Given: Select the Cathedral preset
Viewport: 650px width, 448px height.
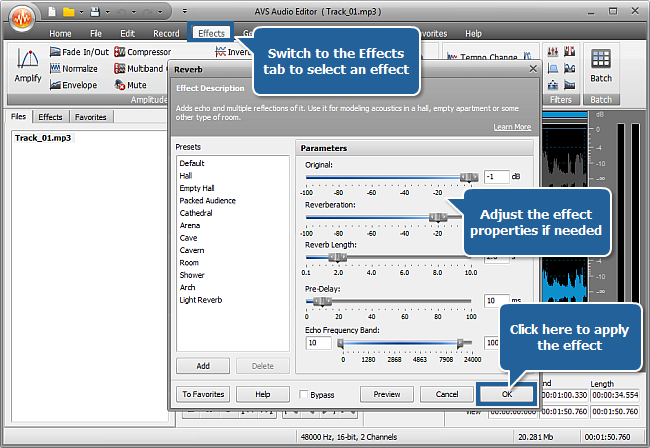Looking at the screenshot, I should pos(196,213).
